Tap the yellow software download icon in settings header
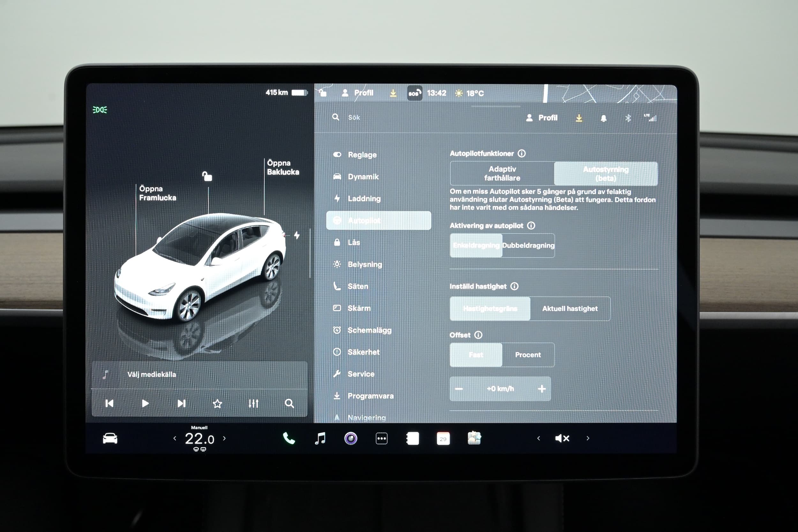The image size is (798, 532). click(x=579, y=118)
